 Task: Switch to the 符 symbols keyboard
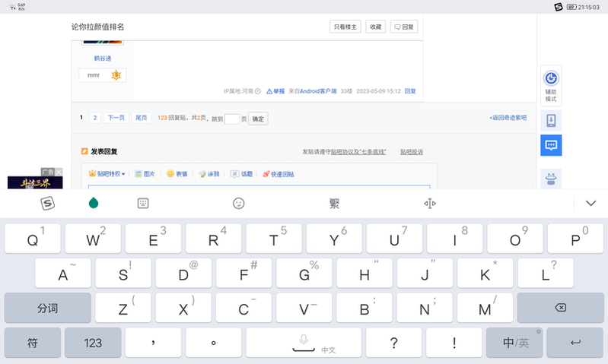point(33,343)
